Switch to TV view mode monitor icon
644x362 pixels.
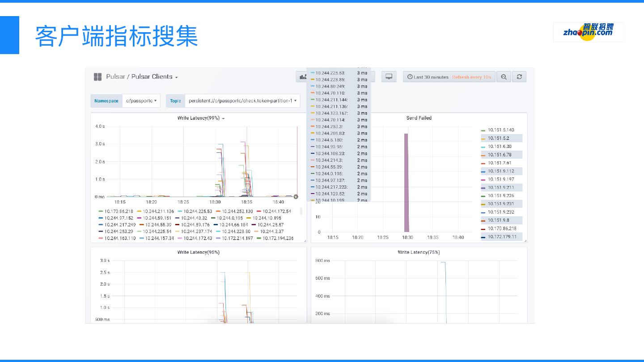tap(389, 77)
